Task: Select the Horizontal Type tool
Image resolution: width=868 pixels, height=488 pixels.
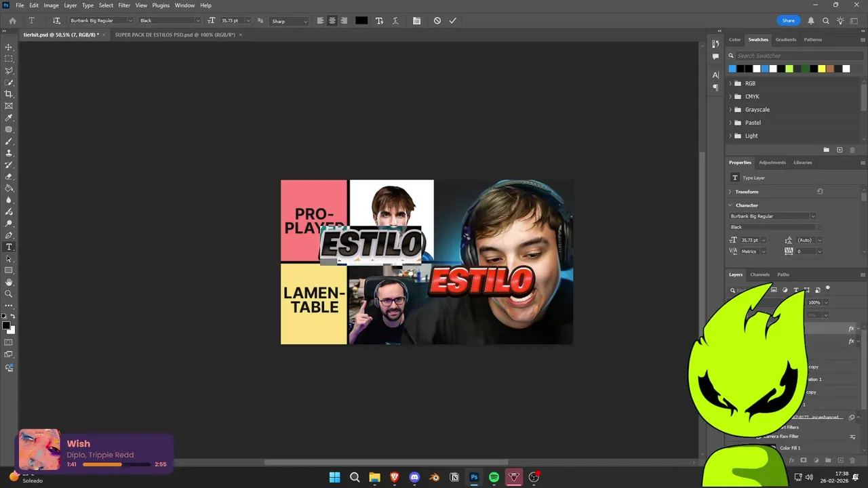Action: point(9,247)
